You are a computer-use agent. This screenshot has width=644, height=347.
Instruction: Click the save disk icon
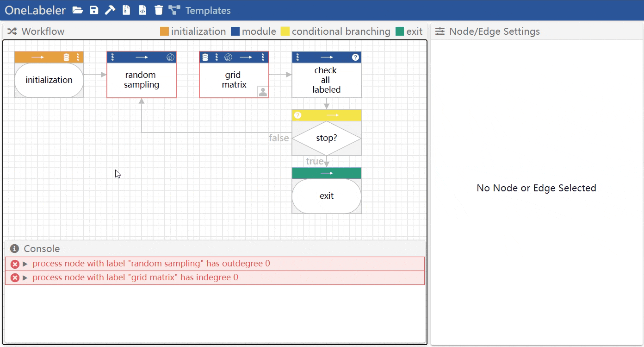pyautogui.click(x=94, y=10)
